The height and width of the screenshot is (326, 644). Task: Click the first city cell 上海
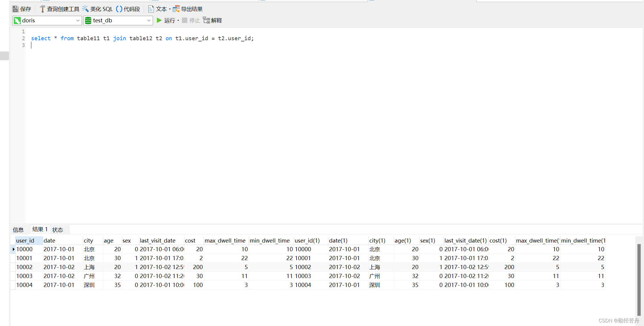(x=93, y=267)
